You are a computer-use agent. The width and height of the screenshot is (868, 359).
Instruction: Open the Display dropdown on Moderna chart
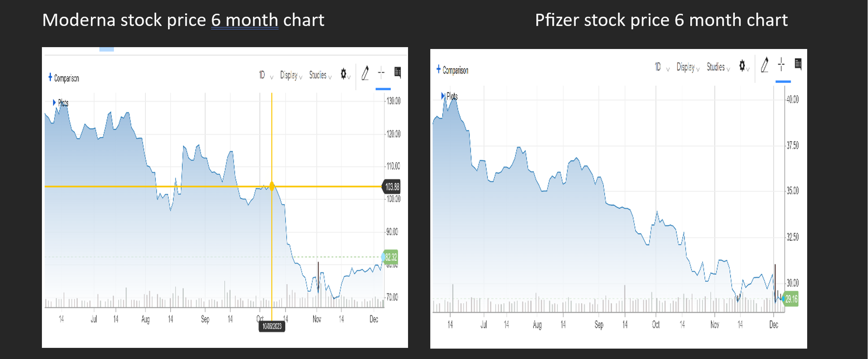coord(291,75)
